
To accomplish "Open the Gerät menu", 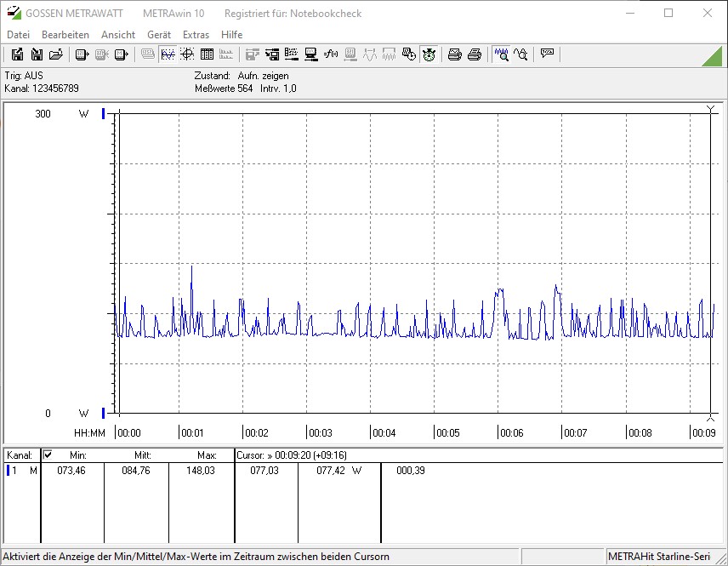I will click(159, 35).
